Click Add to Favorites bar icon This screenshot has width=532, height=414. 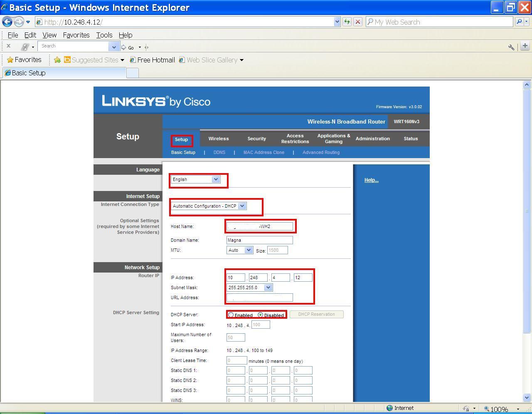pos(57,60)
